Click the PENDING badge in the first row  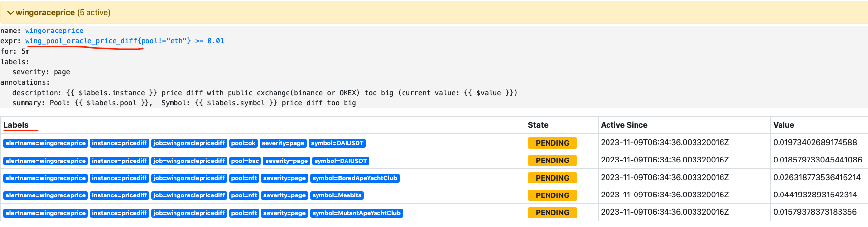click(x=552, y=143)
